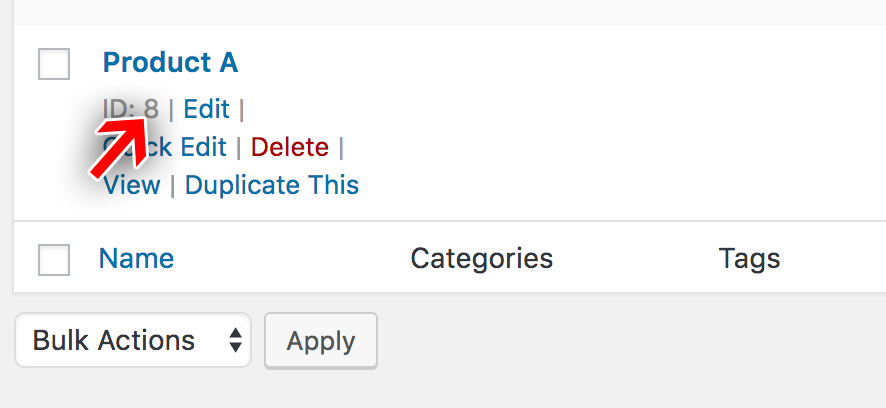This screenshot has width=886, height=408.
Task: Click the Categories column header
Action: tap(481, 259)
